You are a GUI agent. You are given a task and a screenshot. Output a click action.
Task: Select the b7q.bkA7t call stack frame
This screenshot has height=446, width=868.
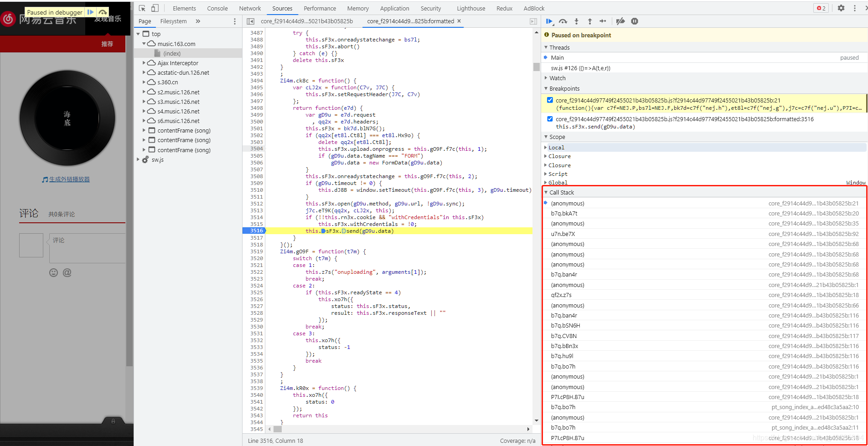click(704, 213)
